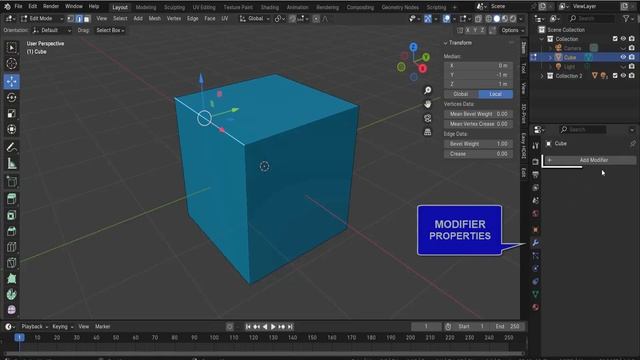Open the Output properties tab icon
Screen dimensions: 640x360
536,175
